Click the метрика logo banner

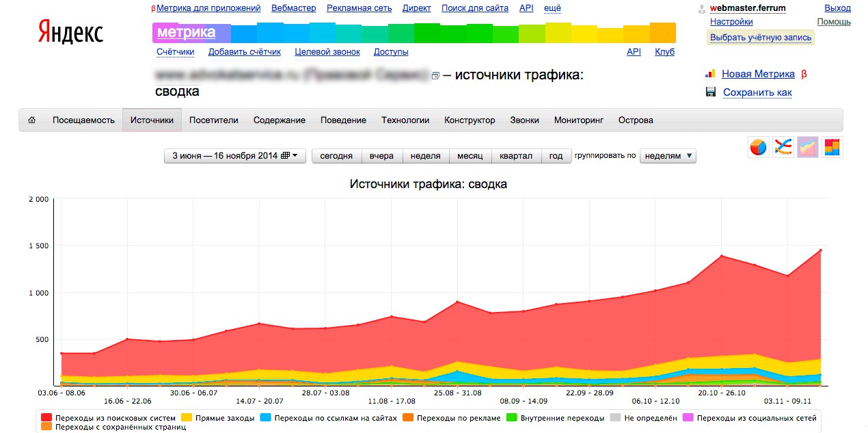click(x=187, y=32)
